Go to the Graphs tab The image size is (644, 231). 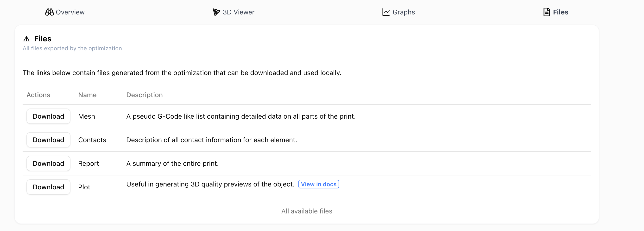(x=398, y=12)
